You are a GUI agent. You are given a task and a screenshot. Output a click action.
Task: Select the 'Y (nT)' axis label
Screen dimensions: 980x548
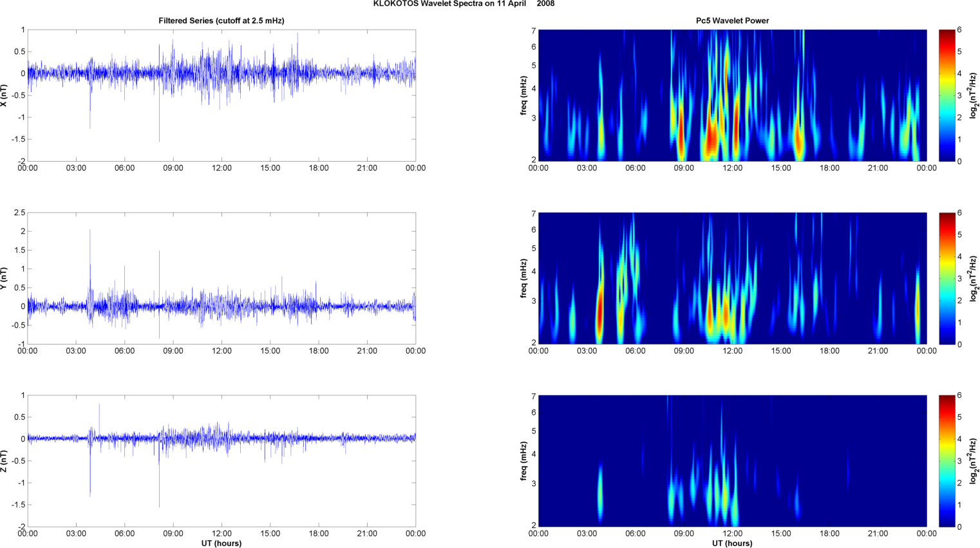(x=4, y=278)
